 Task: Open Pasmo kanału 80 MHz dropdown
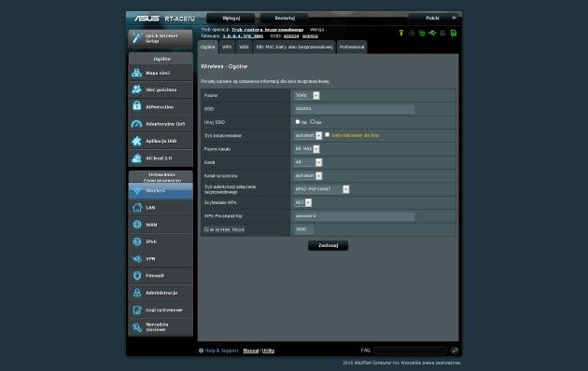click(307, 149)
